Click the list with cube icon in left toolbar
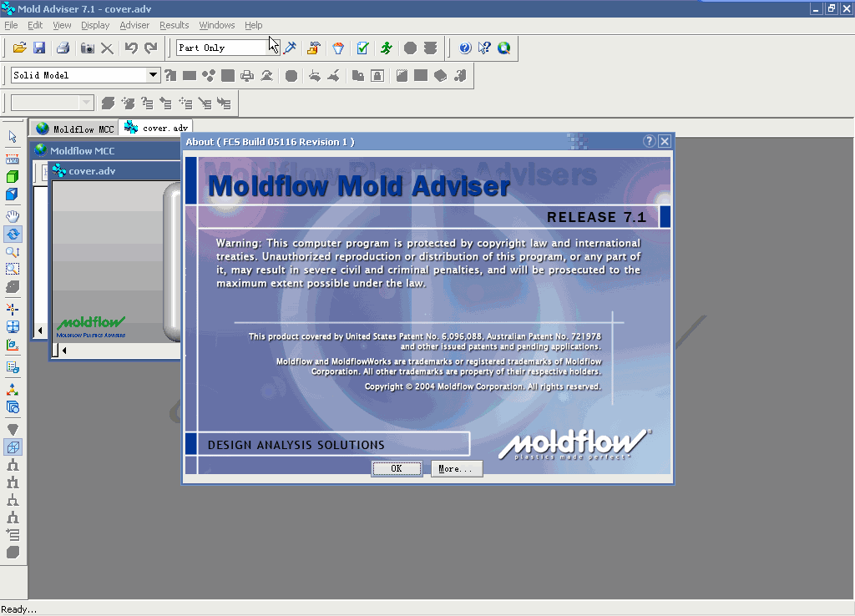The height and width of the screenshot is (616, 855). click(x=13, y=367)
